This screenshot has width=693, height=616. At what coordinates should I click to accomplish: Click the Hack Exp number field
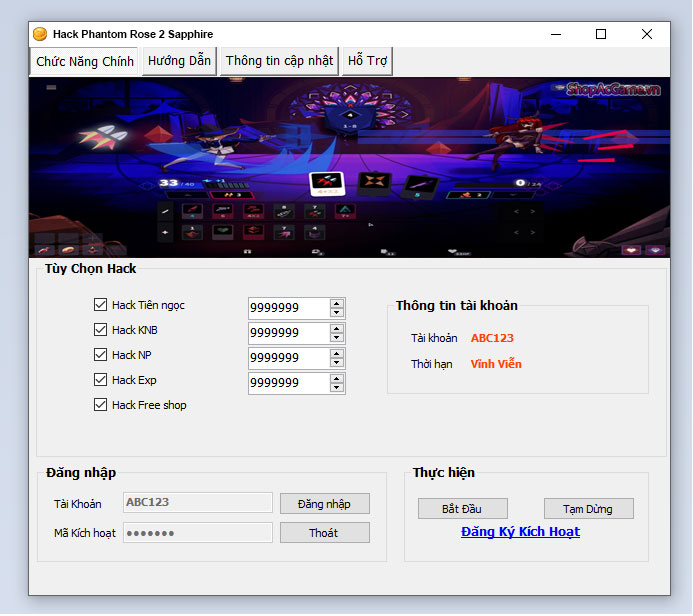point(289,383)
